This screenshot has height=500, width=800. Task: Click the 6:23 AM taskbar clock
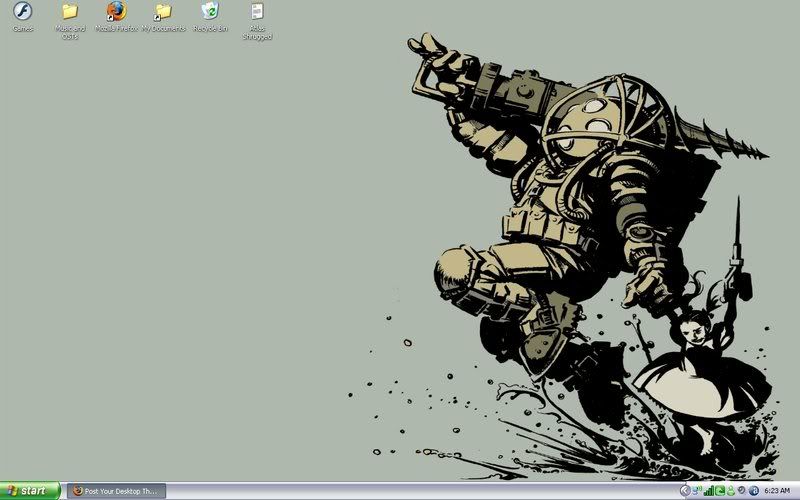pos(777,491)
